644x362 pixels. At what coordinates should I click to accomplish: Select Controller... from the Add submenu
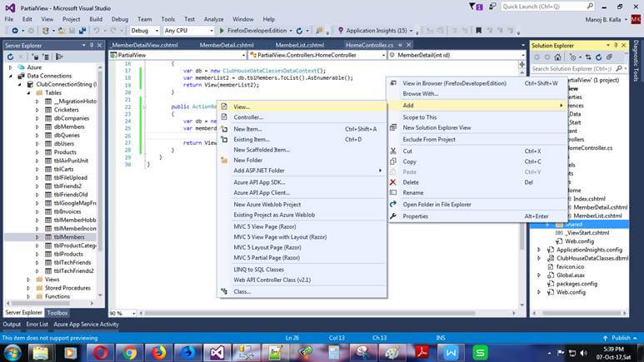302,117
